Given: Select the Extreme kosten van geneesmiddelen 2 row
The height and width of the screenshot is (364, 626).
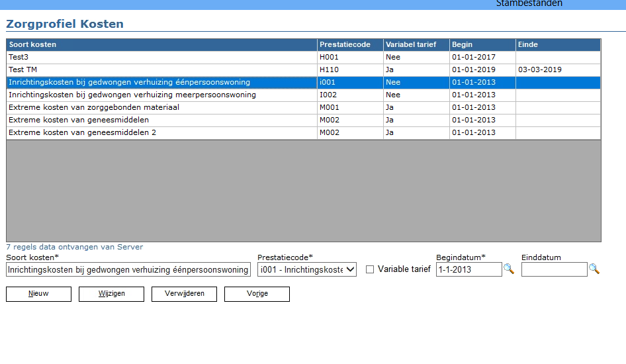Looking at the screenshot, I should (161, 132).
